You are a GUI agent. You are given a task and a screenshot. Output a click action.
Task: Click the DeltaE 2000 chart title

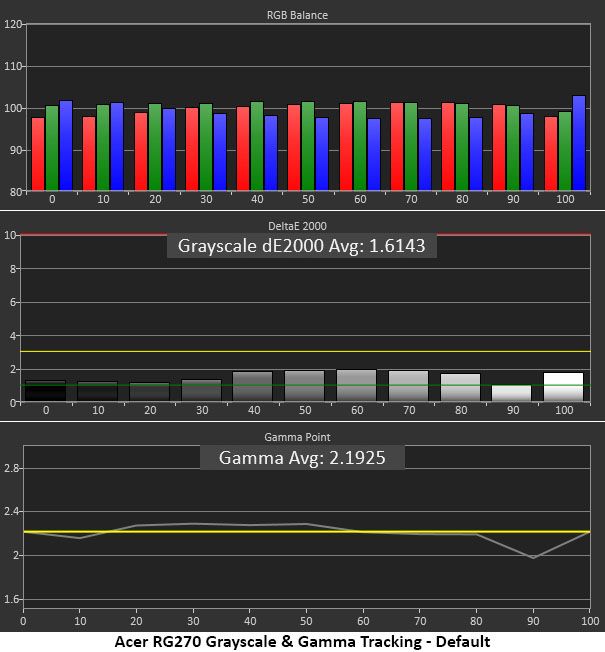(297, 226)
